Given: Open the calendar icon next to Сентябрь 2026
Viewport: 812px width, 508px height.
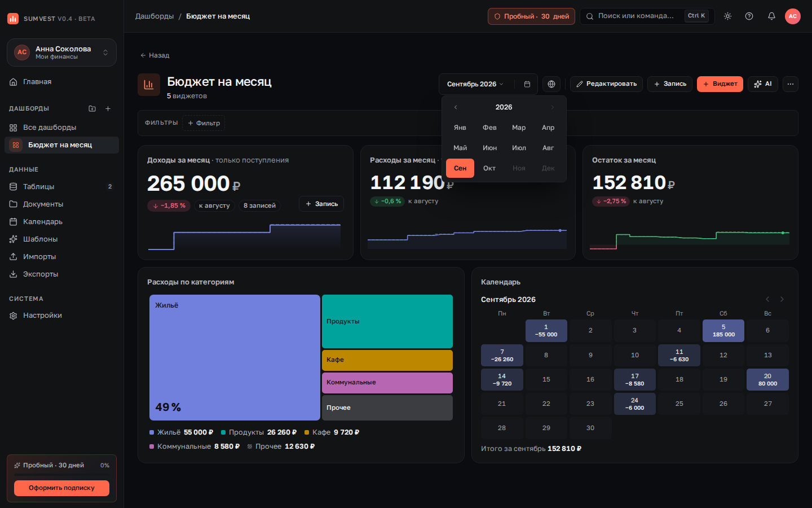Looking at the screenshot, I should pos(527,84).
